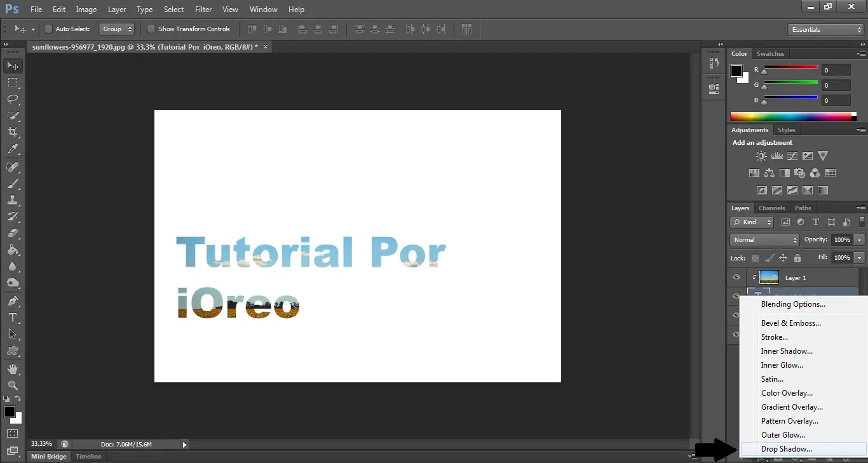868x463 pixels.
Task: Open the status bar info arrow
Action: click(x=185, y=445)
